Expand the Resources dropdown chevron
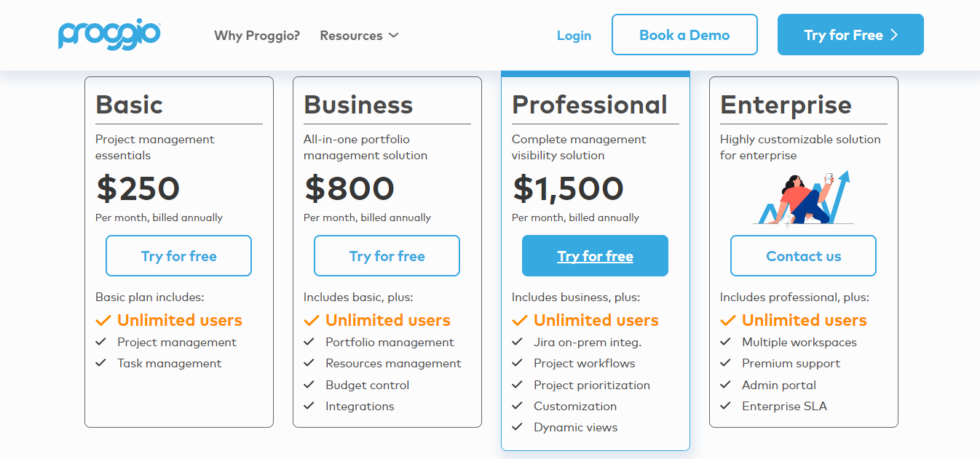Image resolution: width=980 pixels, height=459 pixels. click(x=394, y=35)
